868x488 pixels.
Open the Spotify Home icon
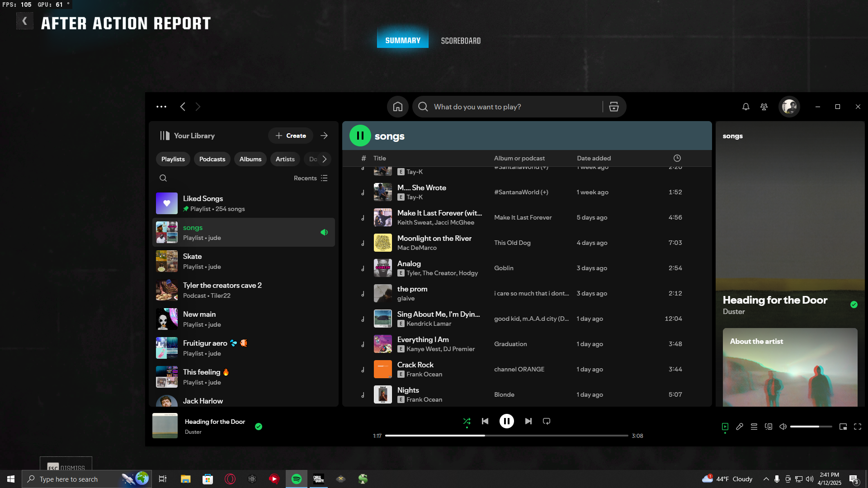coord(398,107)
